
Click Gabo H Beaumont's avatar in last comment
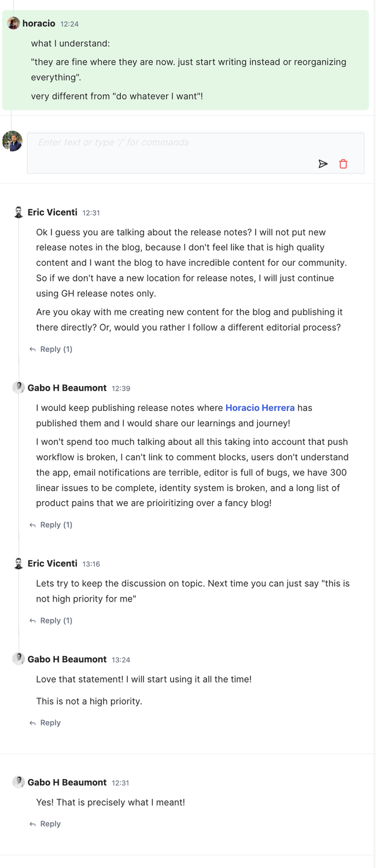(19, 782)
